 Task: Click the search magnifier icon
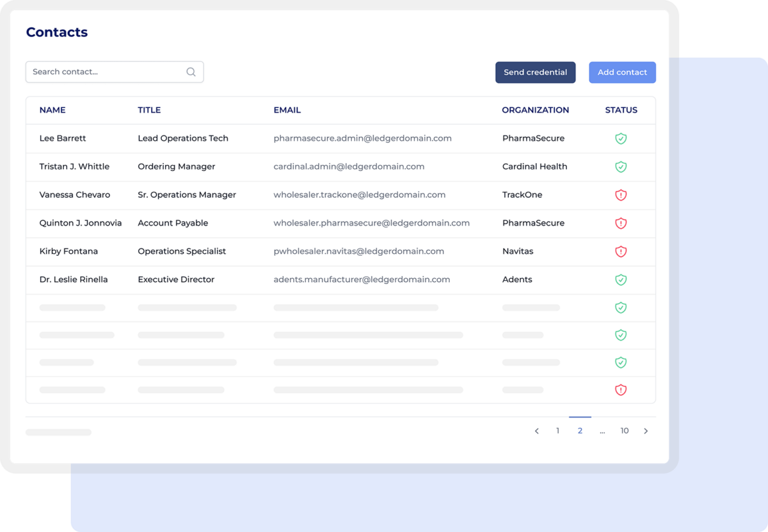(x=191, y=72)
